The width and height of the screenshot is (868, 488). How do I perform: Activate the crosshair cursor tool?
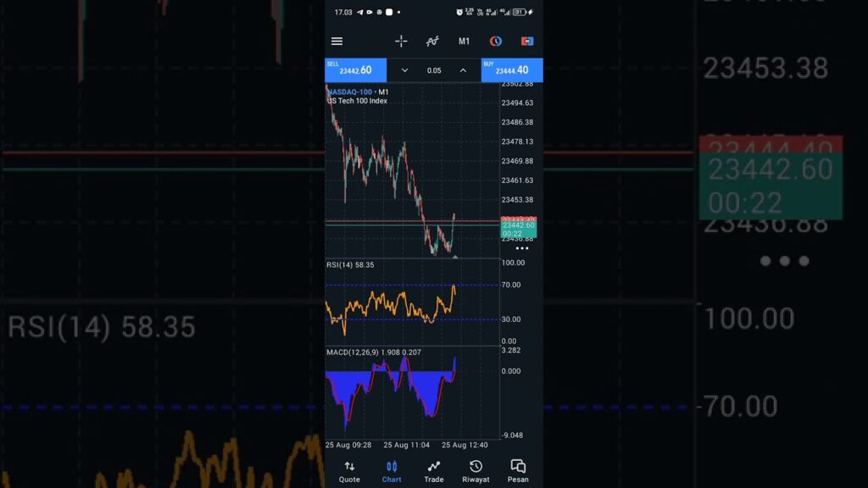401,41
